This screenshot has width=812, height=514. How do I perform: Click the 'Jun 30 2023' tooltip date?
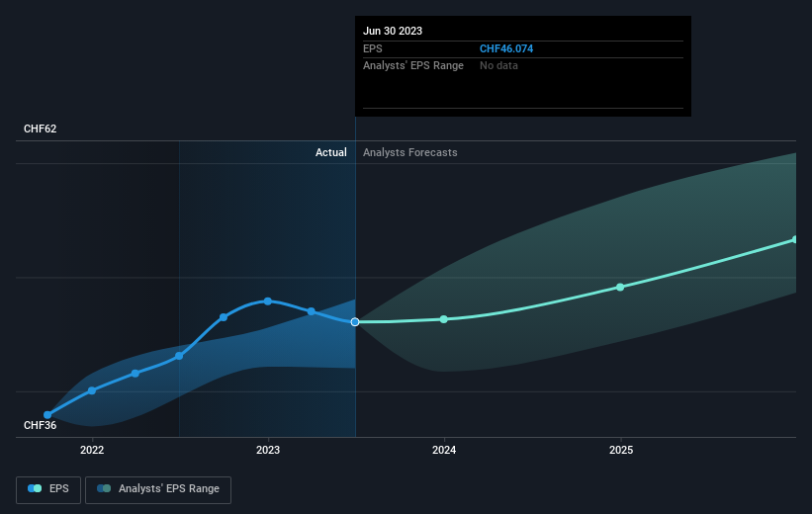[x=393, y=31]
